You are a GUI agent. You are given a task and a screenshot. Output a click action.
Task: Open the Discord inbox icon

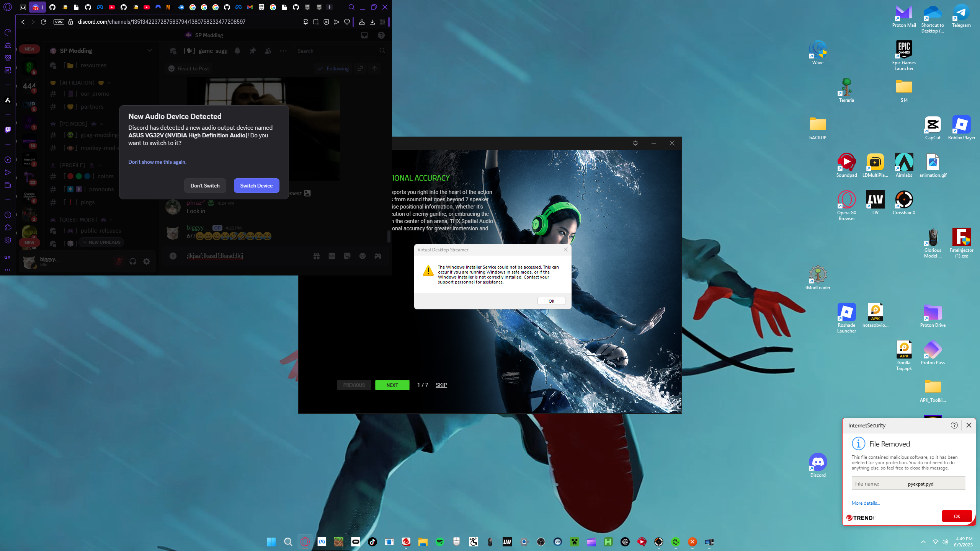click(x=364, y=35)
